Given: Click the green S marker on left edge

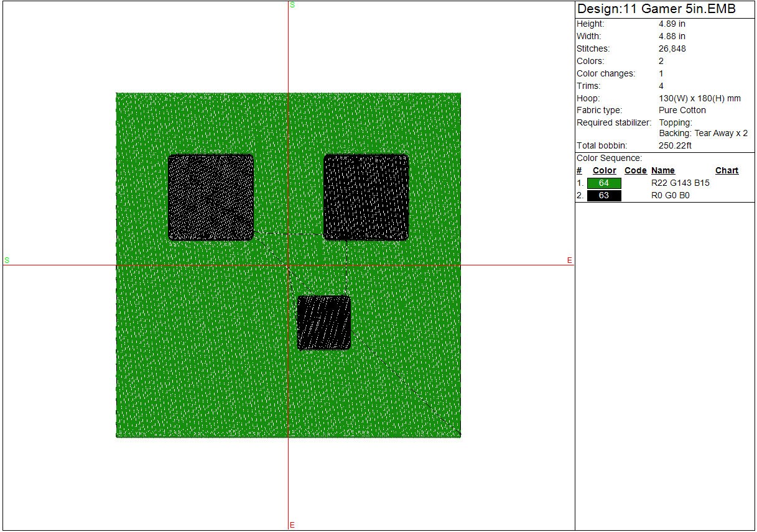Looking at the screenshot, I should [x=7, y=260].
